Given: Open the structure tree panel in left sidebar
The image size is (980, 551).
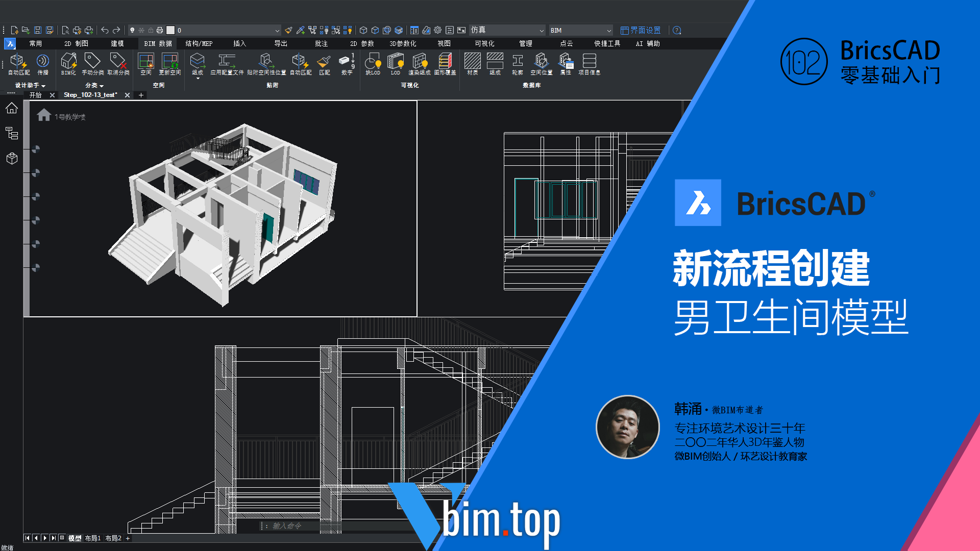Looking at the screenshot, I should [12, 134].
